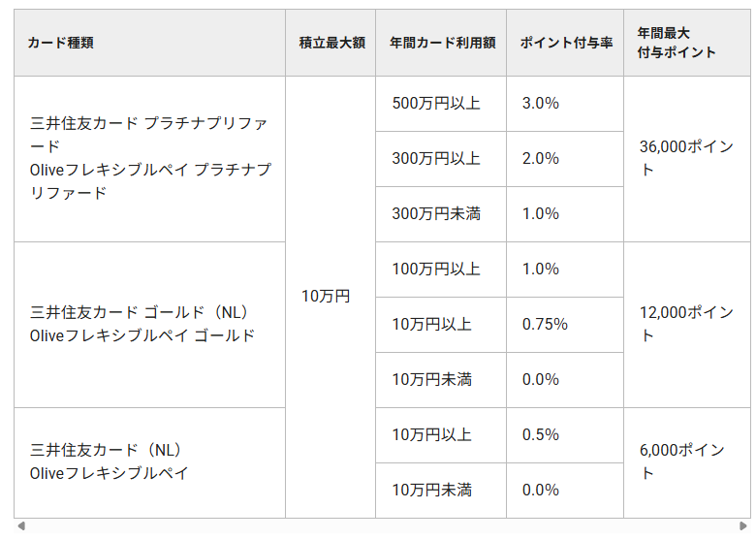Select the 6,000ポイント cell

pos(687,461)
